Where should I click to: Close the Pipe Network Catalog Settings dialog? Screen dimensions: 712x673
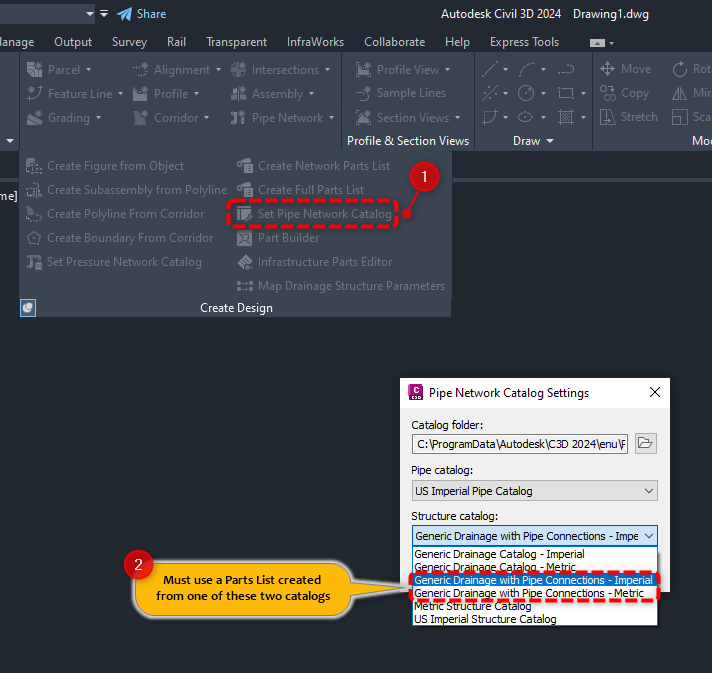[654, 392]
